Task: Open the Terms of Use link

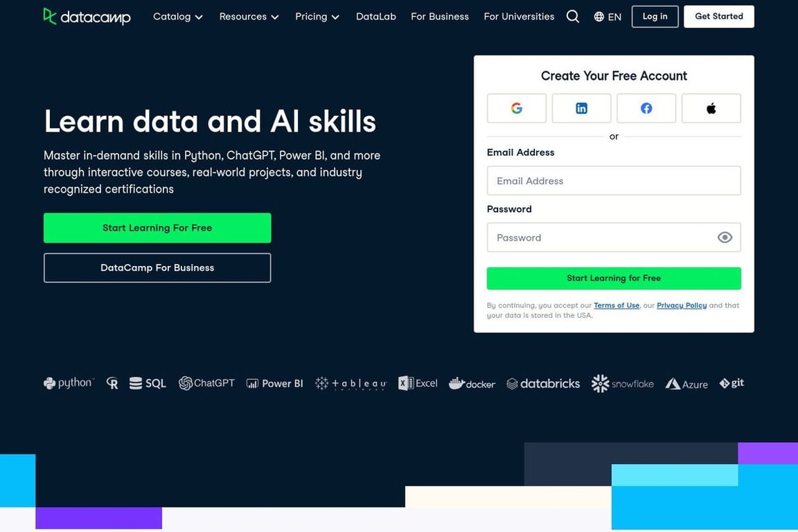Action: (x=617, y=305)
